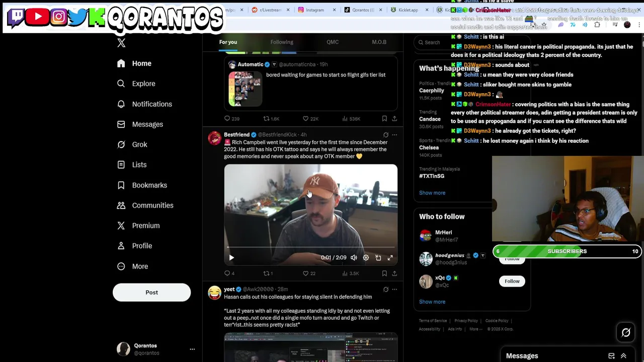Open the Grok floating button
Image resolution: width=644 pixels, height=362 pixels.
(626, 333)
